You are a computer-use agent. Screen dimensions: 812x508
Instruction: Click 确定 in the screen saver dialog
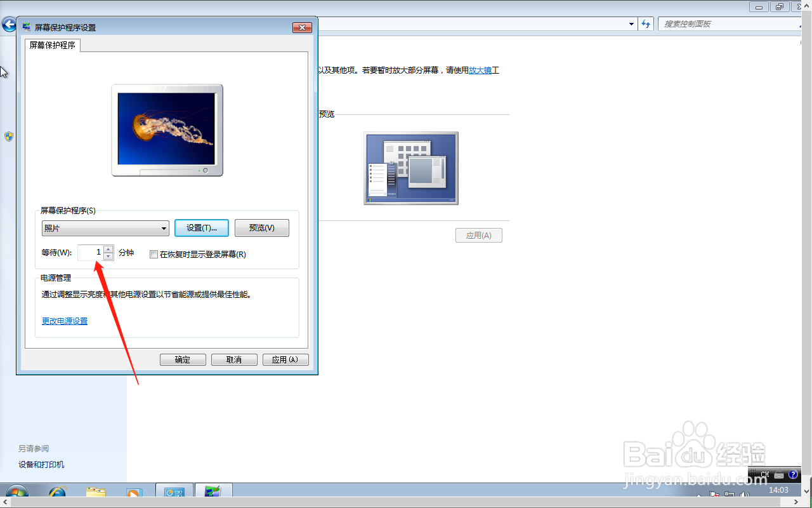183,359
